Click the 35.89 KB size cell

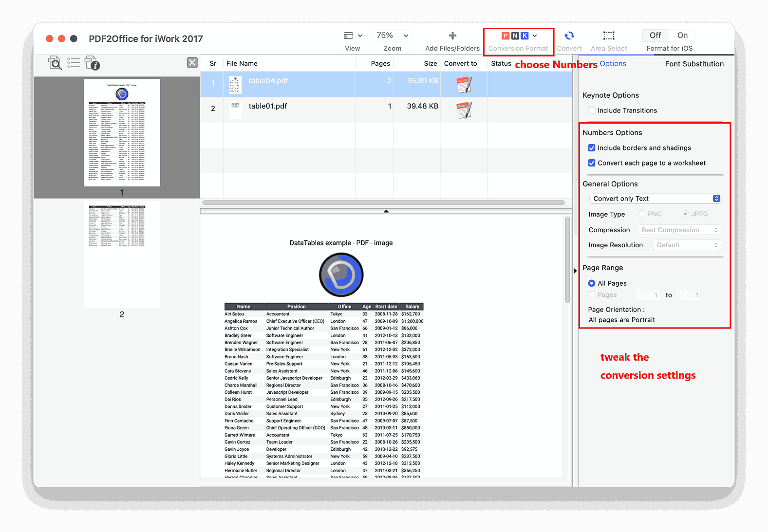[423, 81]
